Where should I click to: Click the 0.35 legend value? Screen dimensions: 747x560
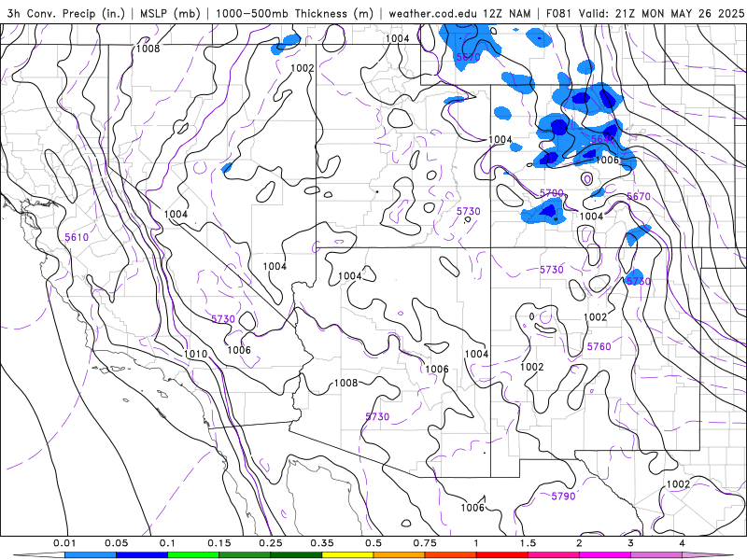(322, 543)
